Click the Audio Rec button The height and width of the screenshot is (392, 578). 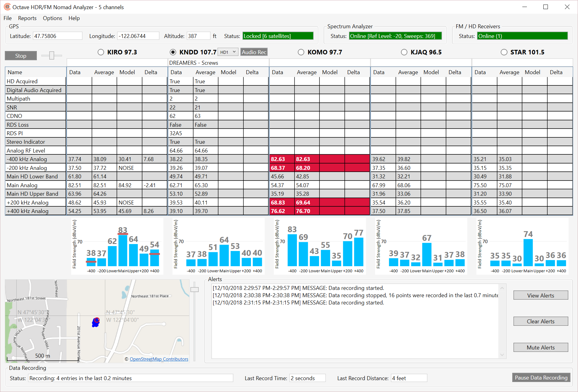(254, 52)
